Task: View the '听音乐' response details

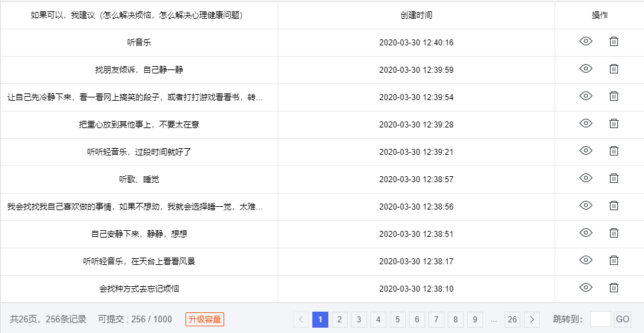Action: (586, 42)
